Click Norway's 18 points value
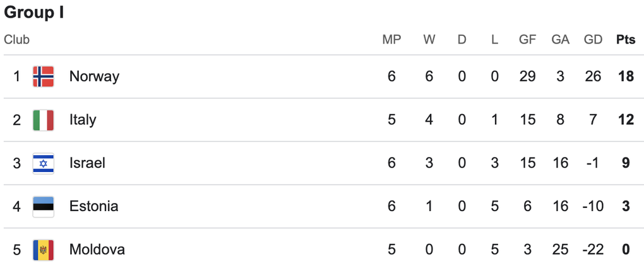The height and width of the screenshot is (266, 644). [x=626, y=76]
